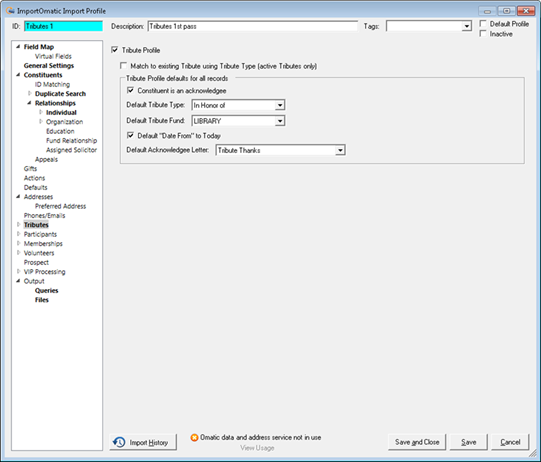The width and height of the screenshot is (541, 462).
Task: Uncheck Constituent is an acknowledgee
Action: tap(130, 90)
